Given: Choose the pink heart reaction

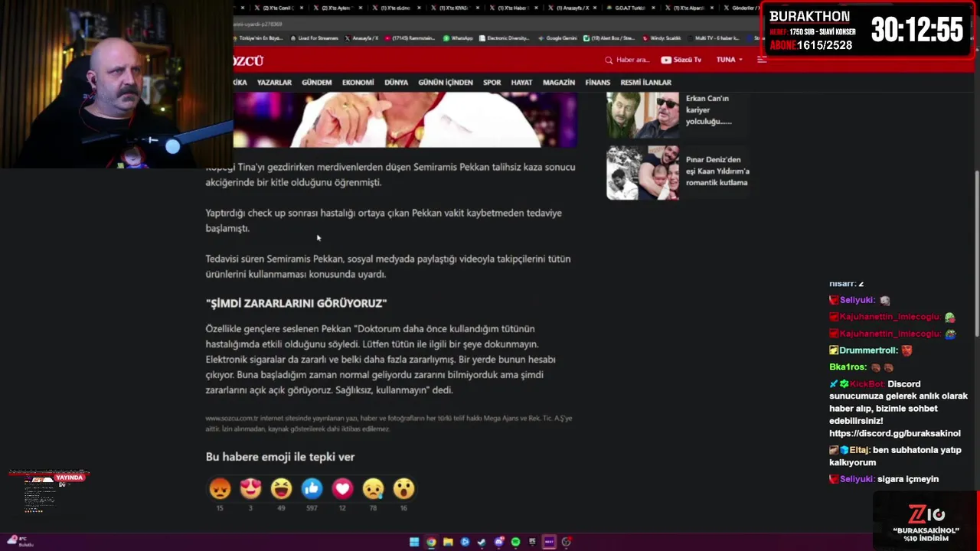Looking at the screenshot, I should (342, 488).
